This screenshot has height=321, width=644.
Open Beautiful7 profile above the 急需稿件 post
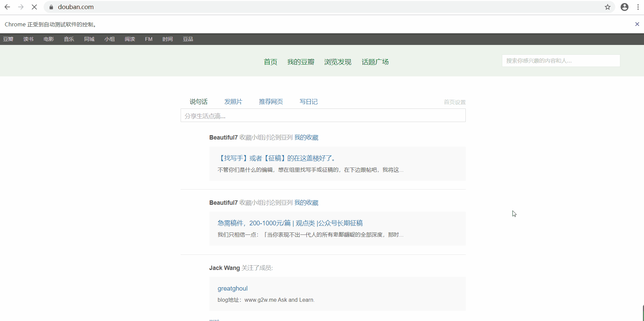pyautogui.click(x=224, y=203)
